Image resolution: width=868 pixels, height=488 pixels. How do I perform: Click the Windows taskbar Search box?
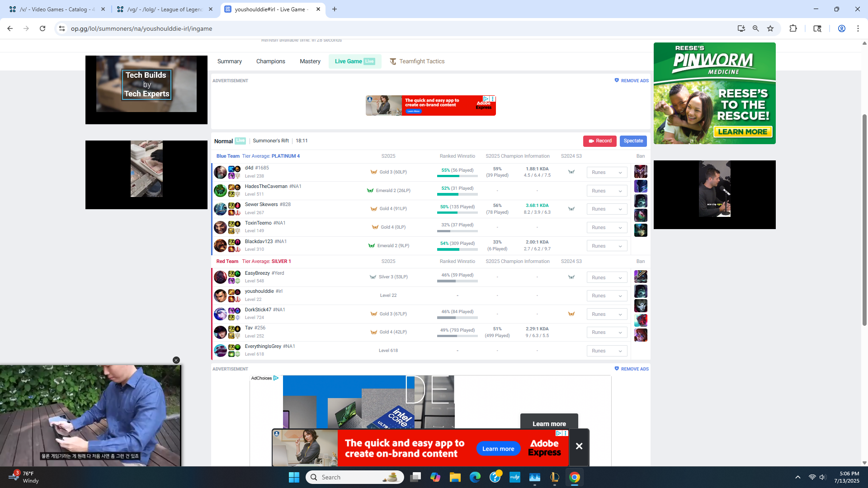pos(355,477)
